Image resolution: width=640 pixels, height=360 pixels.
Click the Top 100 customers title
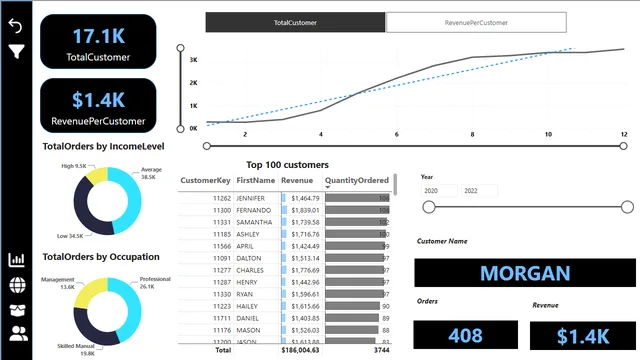(287, 165)
